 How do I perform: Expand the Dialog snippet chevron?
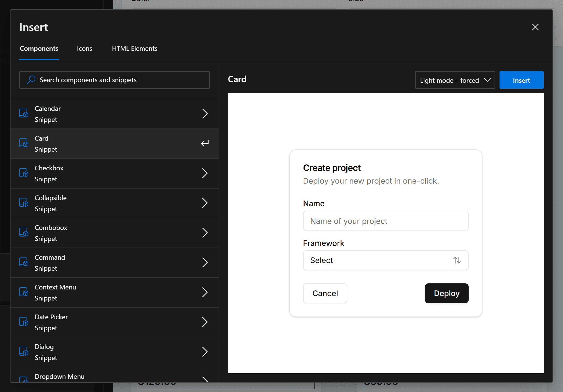[205, 352]
